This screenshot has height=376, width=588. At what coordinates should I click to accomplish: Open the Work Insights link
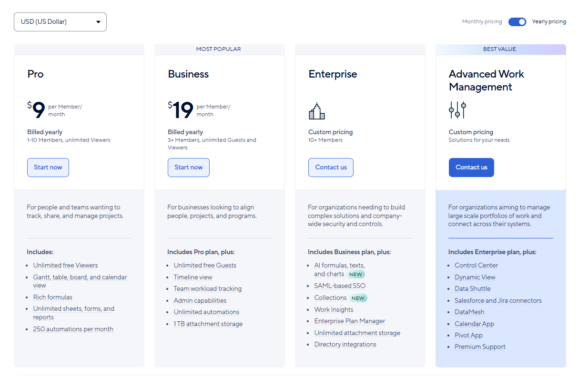pyautogui.click(x=334, y=309)
